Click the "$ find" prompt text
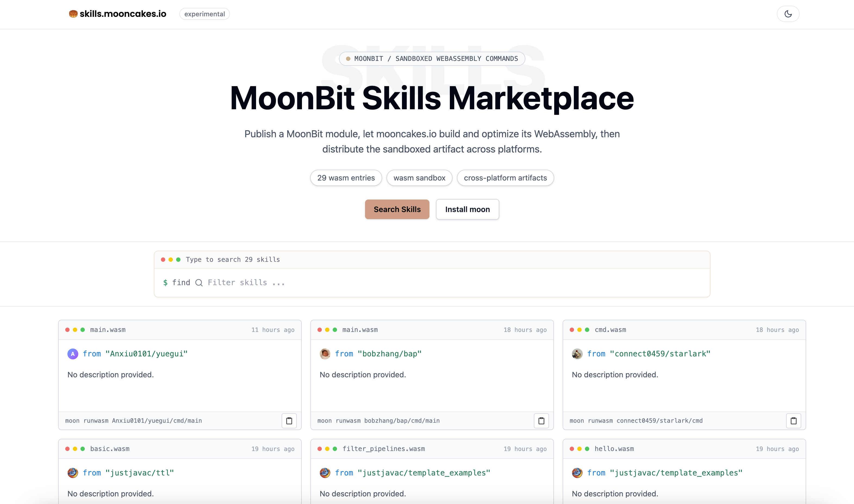Image resolution: width=854 pixels, height=504 pixels. [177, 282]
